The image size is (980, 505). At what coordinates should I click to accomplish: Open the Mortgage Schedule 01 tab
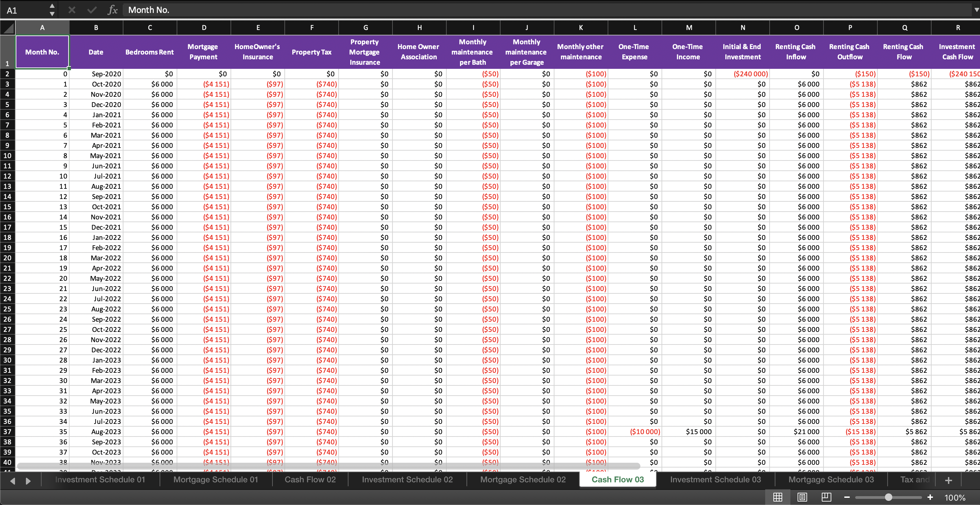(x=216, y=479)
